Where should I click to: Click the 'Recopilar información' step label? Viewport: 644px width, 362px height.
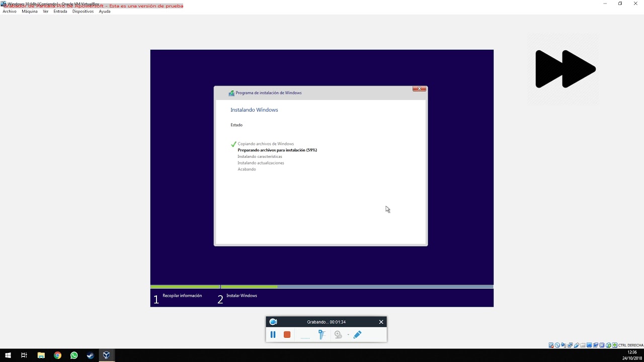point(182,296)
